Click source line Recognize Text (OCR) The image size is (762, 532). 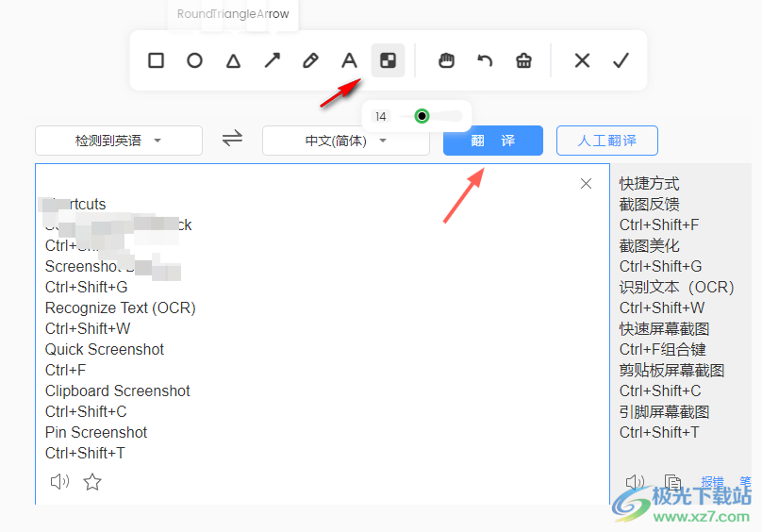(120, 308)
